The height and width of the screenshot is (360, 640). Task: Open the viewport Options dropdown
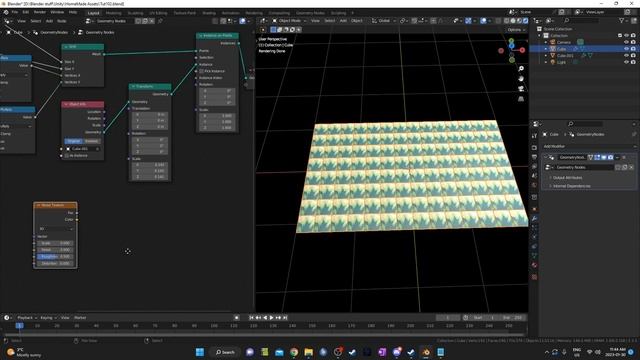click(516, 30)
